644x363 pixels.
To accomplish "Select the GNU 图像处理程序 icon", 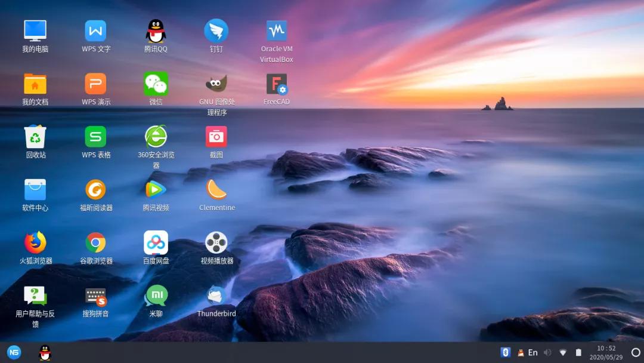I will 216,84.
